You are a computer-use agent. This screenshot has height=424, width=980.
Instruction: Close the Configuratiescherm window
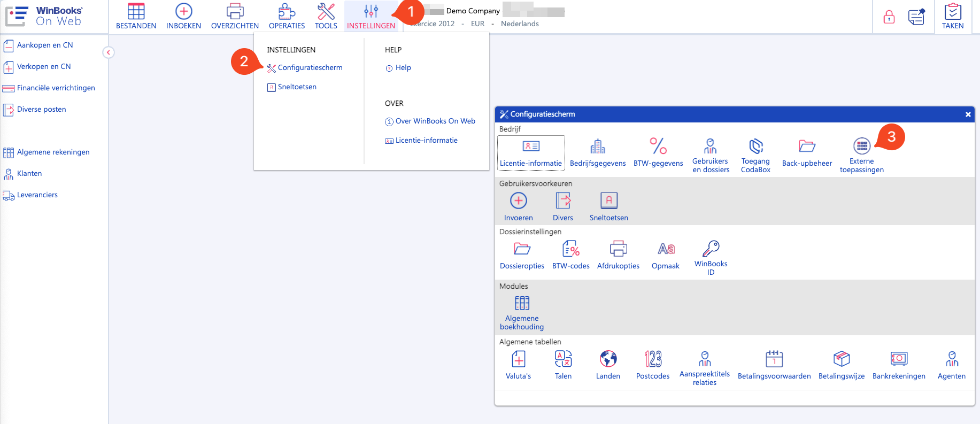coord(968,114)
